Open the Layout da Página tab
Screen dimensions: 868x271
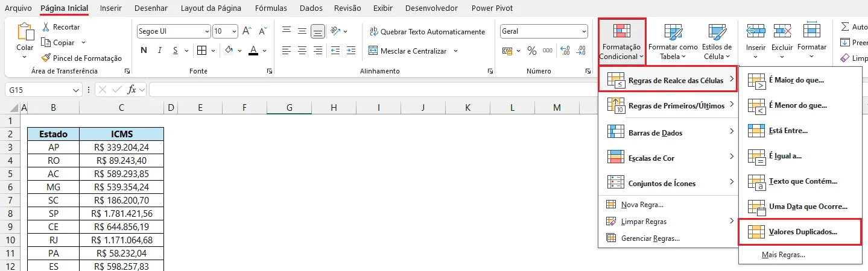pos(211,8)
